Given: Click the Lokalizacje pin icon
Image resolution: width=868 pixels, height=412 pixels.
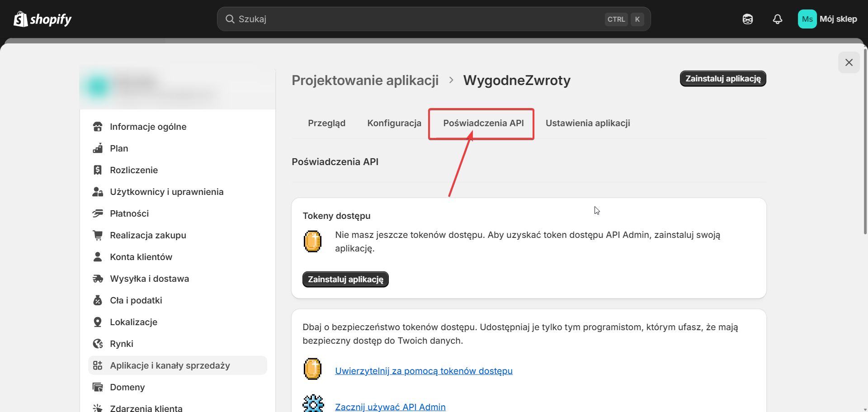Looking at the screenshot, I should 98,322.
